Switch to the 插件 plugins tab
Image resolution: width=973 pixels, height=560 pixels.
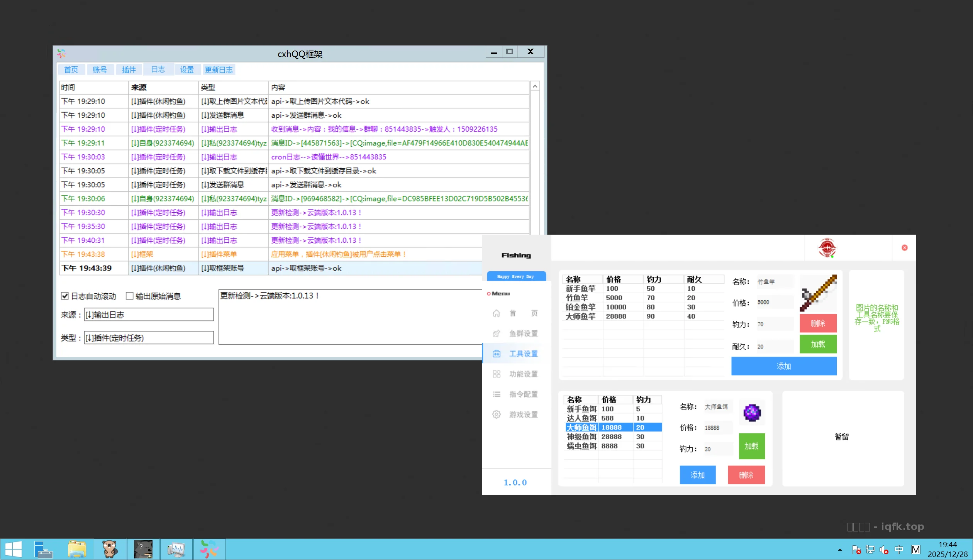click(x=129, y=69)
